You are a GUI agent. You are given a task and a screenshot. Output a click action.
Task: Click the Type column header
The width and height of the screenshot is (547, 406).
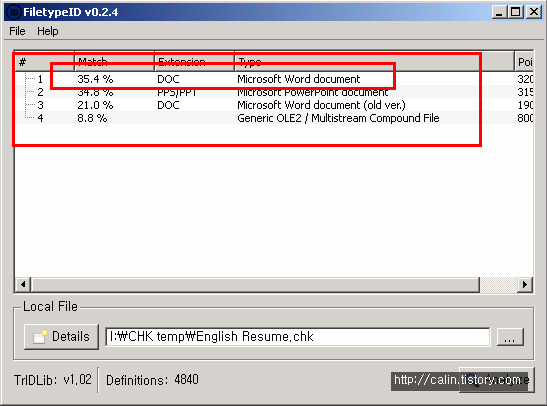[374, 62]
